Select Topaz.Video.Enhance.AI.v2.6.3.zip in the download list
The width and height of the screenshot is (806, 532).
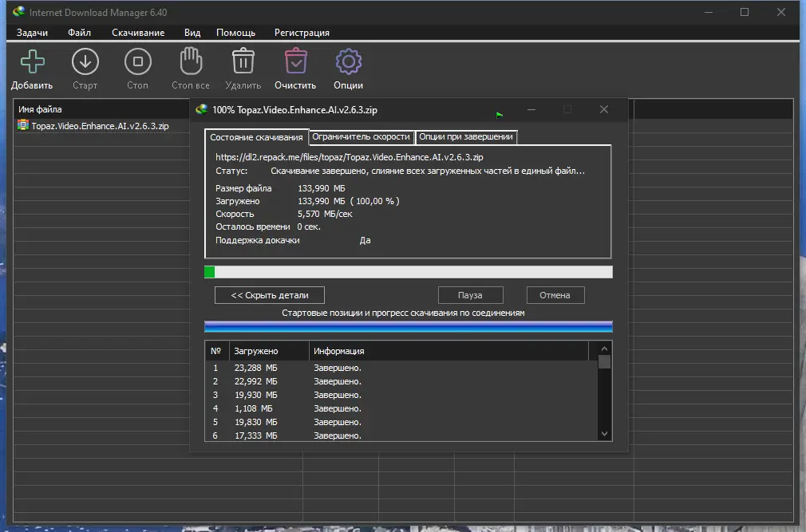pos(100,126)
